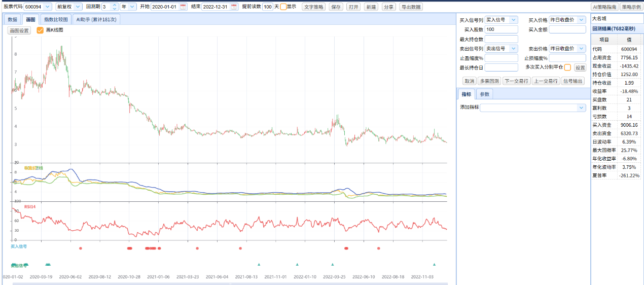Focus the 开始 date input field

(165, 7)
